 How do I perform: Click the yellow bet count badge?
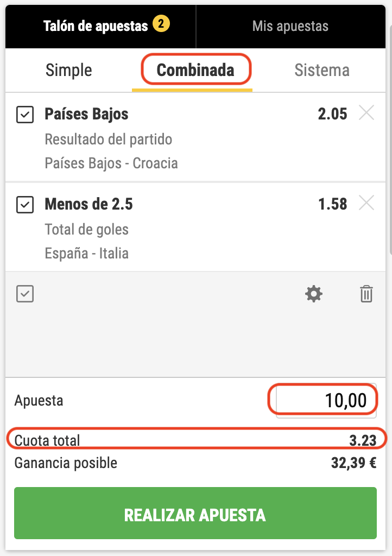pyautogui.click(x=161, y=24)
